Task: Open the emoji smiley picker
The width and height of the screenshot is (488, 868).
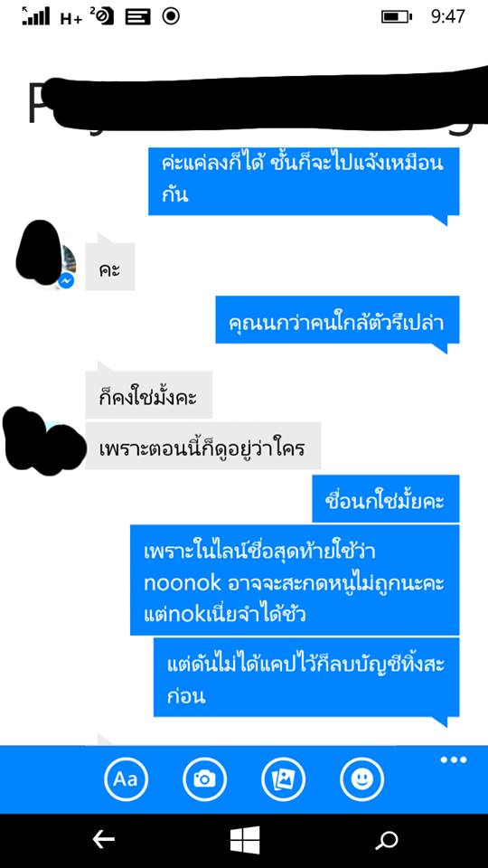Action: (361, 778)
